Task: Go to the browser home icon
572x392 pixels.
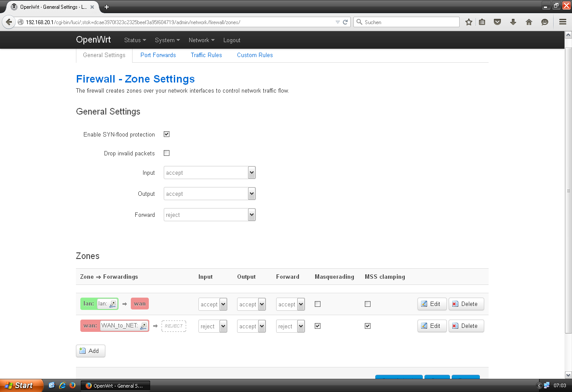Action: [x=529, y=22]
